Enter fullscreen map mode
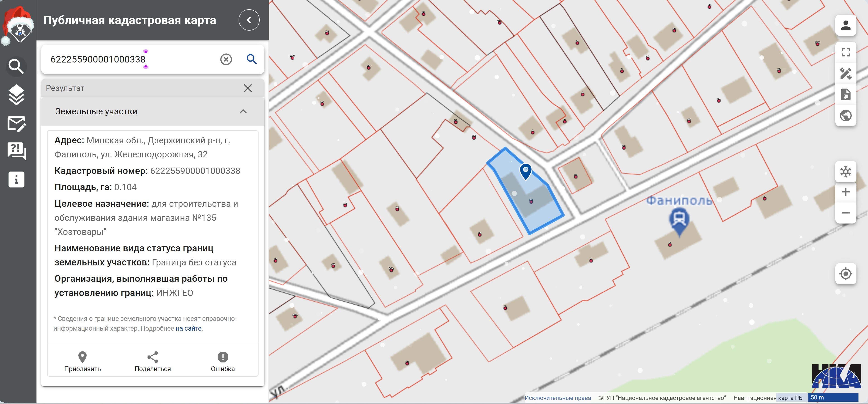 pos(845,52)
